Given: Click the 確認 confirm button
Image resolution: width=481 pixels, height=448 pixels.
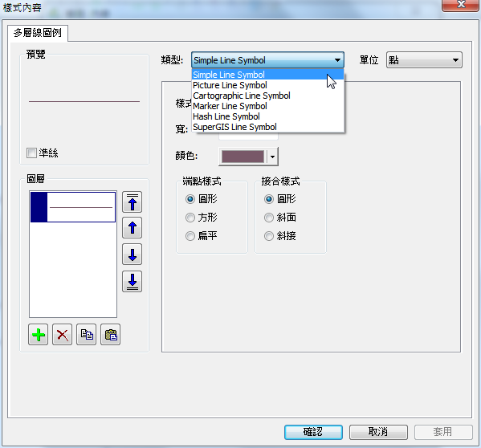Looking at the screenshot, I should (x=313, y=432).
